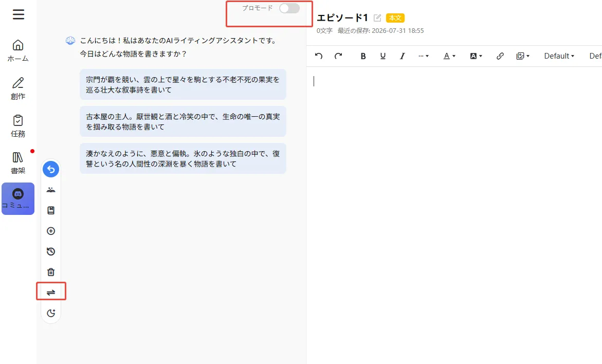Click inside the episode text editor area

point(454,215)
